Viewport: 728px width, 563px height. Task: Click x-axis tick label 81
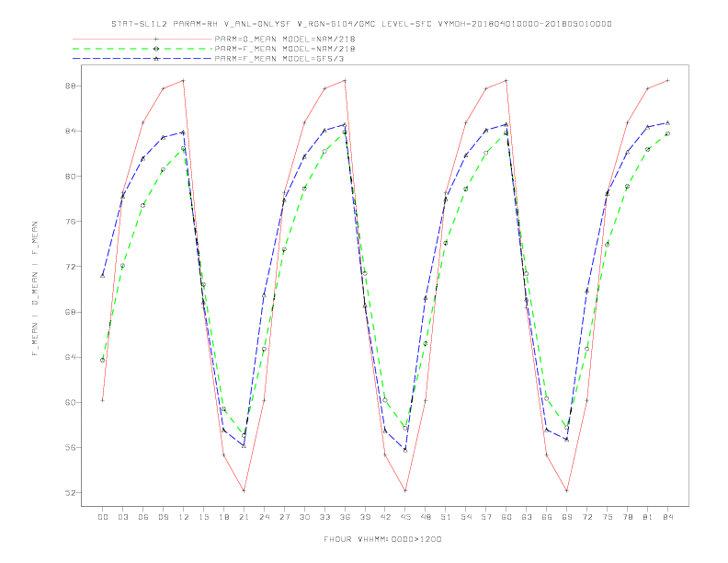648,517
